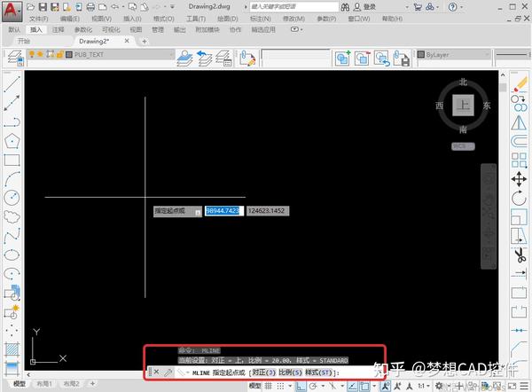Open the 修改(M) menu
Image resolution: width=532 pixels, height=392 pixels.
coord(293,19)
